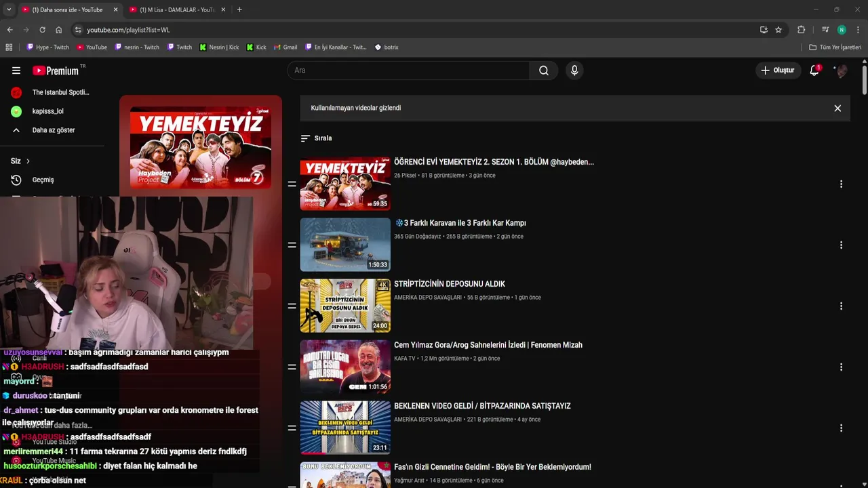Dismiss the 'Kullanılamayan videolar gizlendi' banner
This screenshot has width=868, height=488.
[837, 108]
